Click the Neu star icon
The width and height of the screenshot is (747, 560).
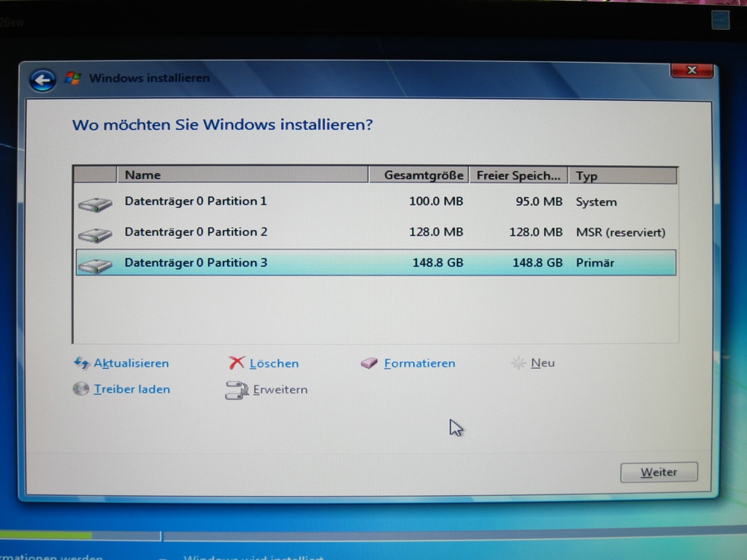[x=518, y=363]
